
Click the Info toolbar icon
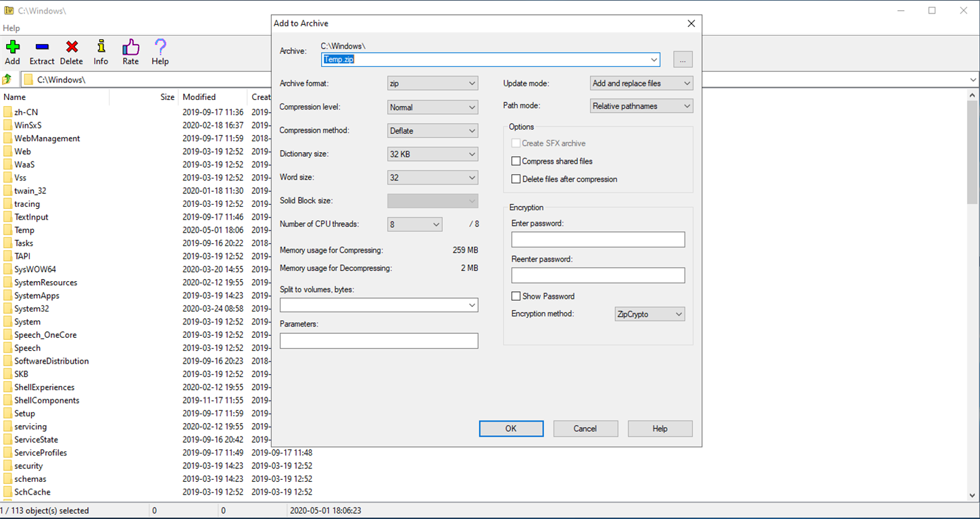[100, 47]
